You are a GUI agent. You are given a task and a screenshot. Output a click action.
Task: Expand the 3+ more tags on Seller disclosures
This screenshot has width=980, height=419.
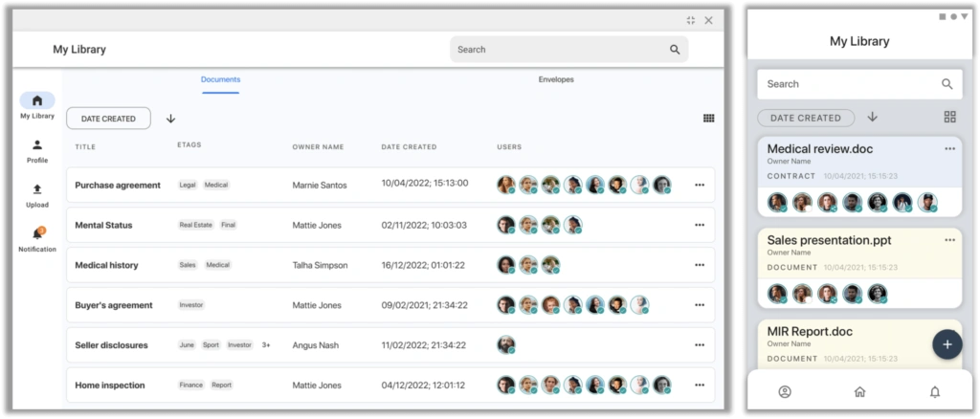pos(266,344)
